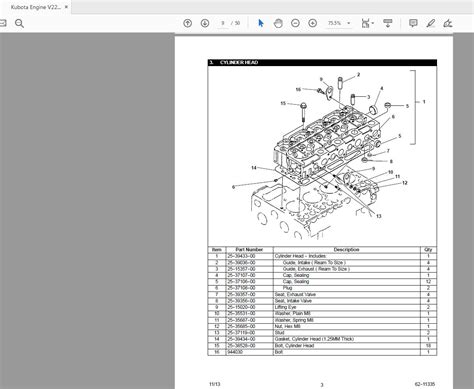Click the scrolling mode keyboard icon
The height and width of the screenshot is (389, 474).
click(387, 23)
